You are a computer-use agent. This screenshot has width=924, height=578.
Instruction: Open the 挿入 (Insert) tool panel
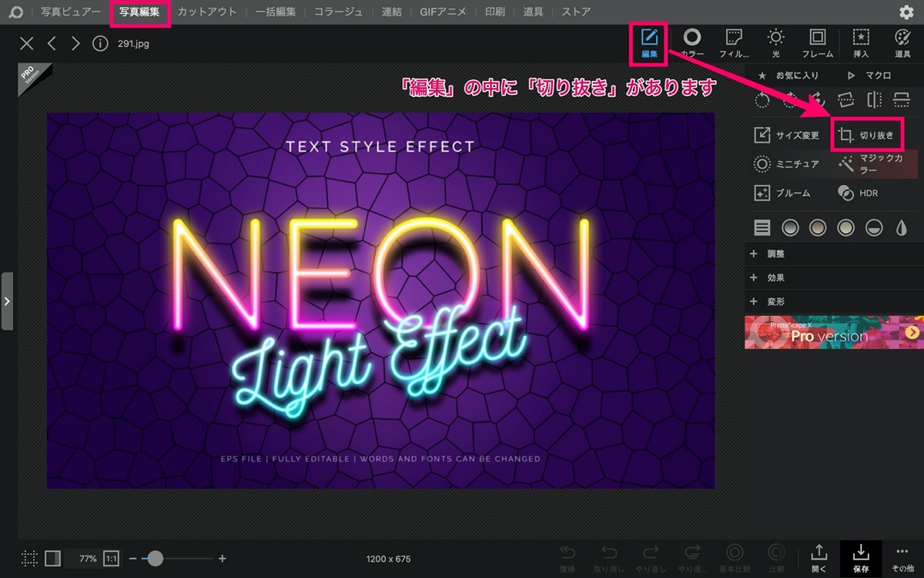[x=861, y=42]
